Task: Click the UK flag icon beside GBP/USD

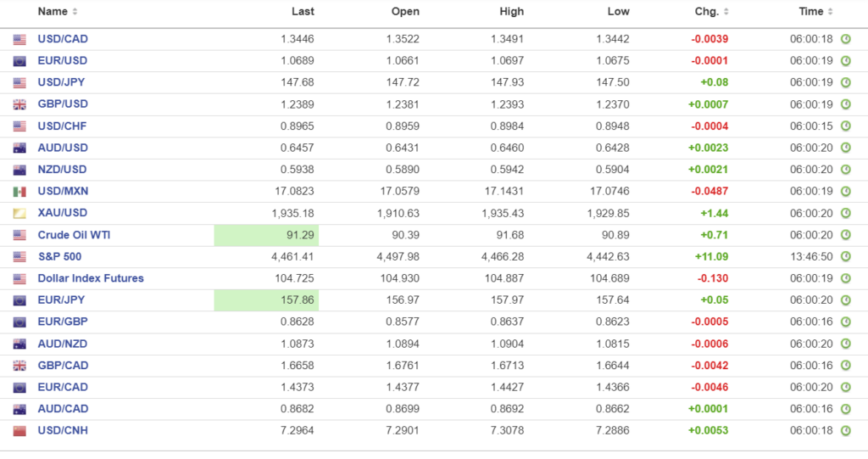Action: click(x=19, y=104)
